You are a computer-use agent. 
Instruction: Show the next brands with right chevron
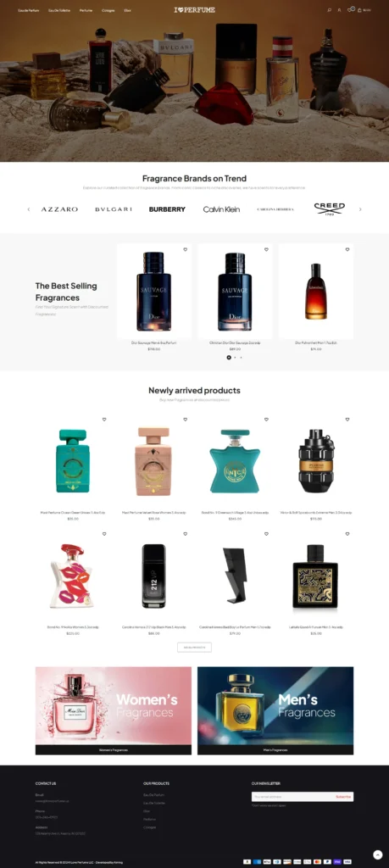tap(360, 209)
